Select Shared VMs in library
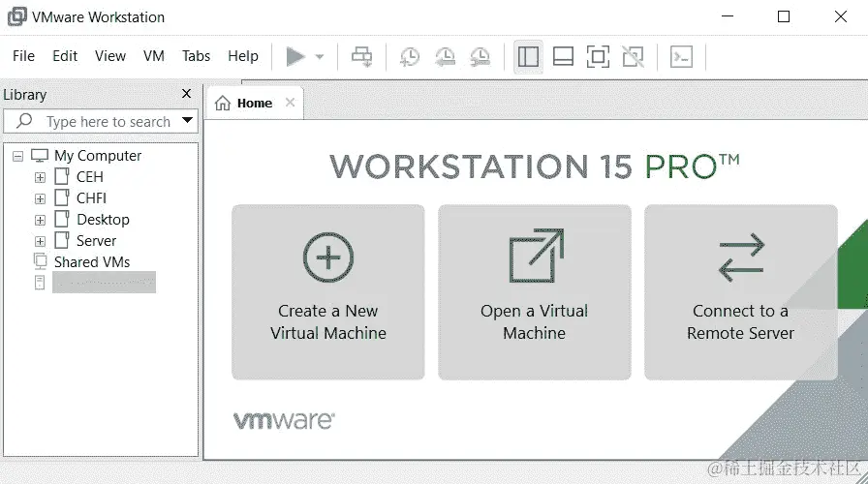The image size is (868, 484). click(x=92, y=261)
